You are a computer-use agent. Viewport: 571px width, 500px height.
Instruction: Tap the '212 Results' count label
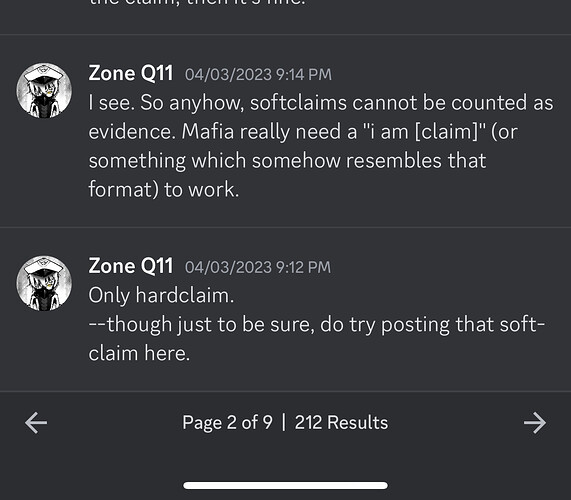[341, 422]
